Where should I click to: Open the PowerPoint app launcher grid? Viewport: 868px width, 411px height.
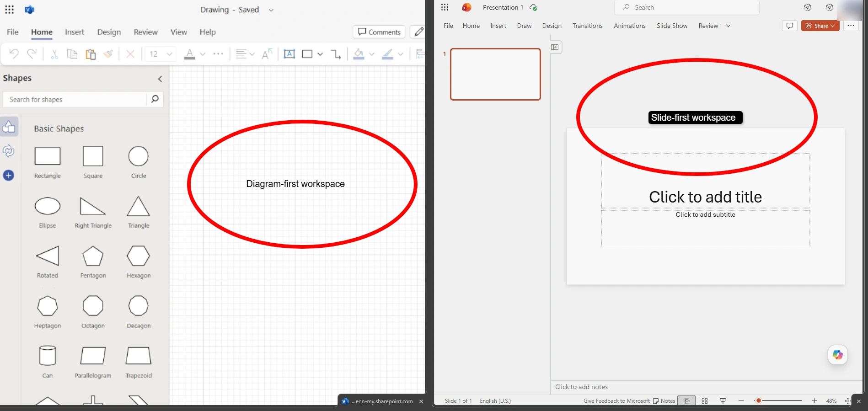(x=445, y=7)
